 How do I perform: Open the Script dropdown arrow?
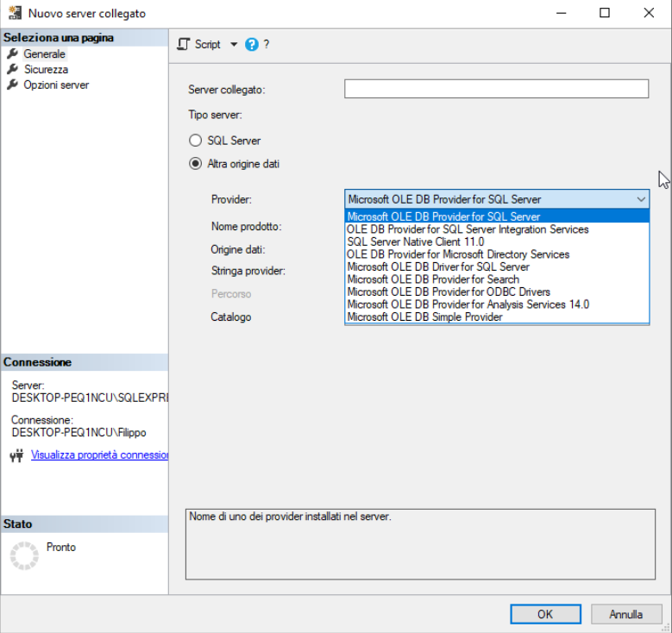234,44
